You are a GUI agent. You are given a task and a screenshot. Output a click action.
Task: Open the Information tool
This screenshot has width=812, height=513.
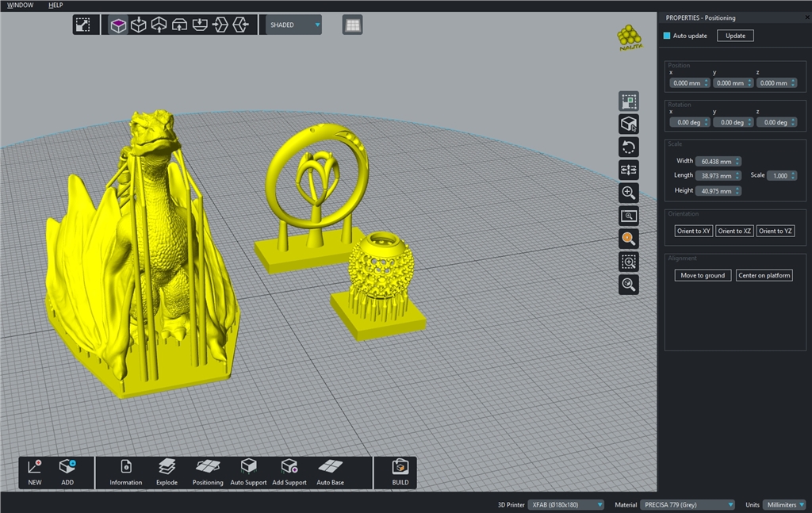(124, 473)
